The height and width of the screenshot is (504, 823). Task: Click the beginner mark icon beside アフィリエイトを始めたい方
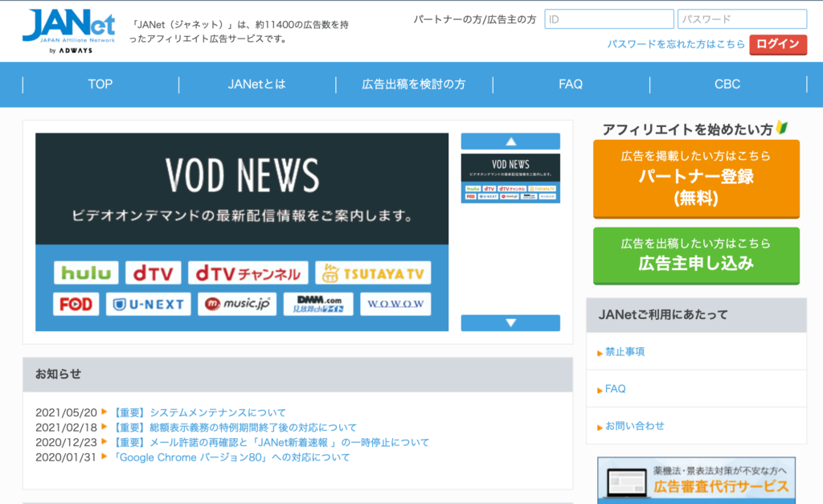click(x=782, y=128)
